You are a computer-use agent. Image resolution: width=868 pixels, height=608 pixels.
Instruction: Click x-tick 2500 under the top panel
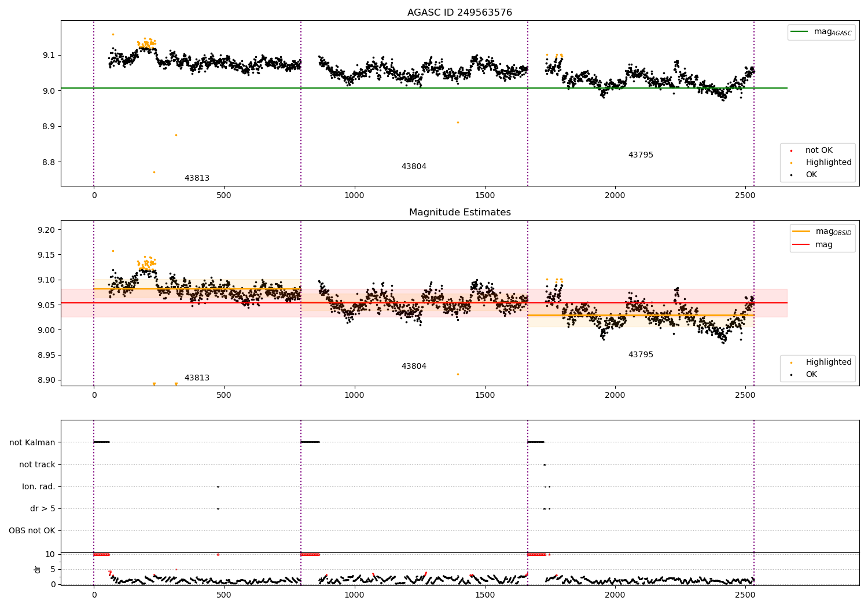click(x=745, y=196)
